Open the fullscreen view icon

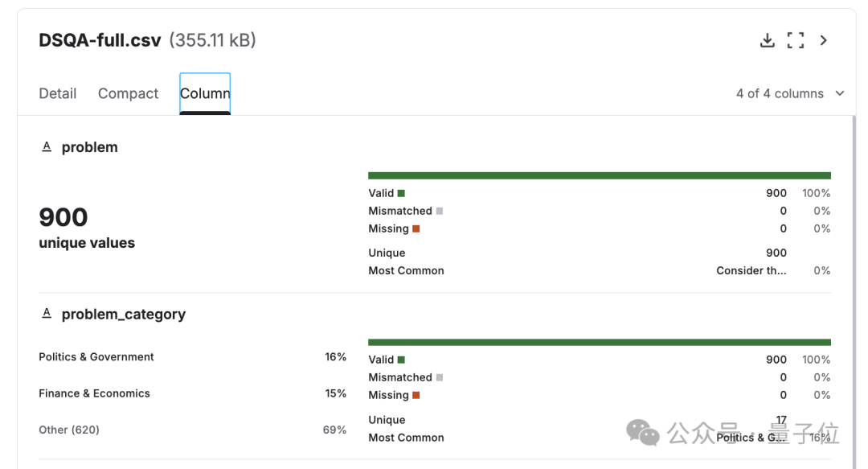click(796, 40)
